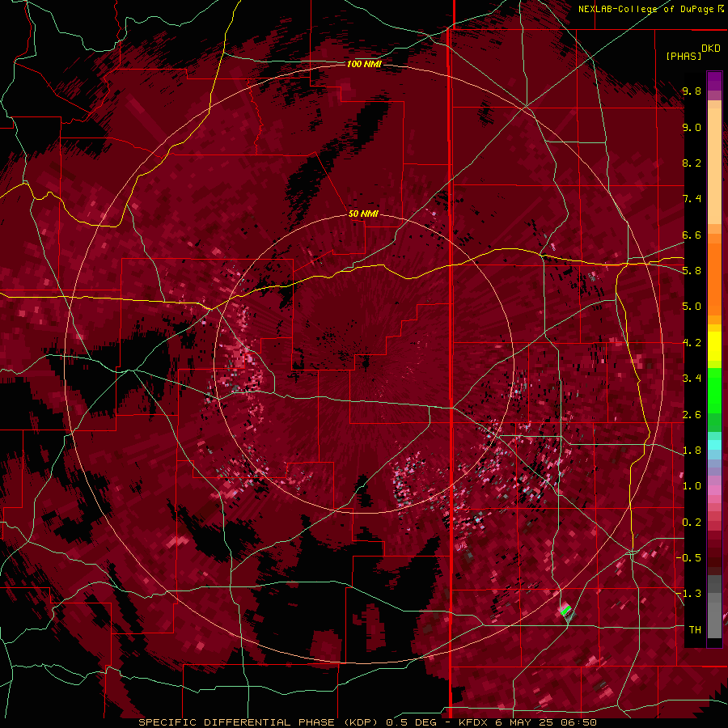
Task: Click the TH threshold label on legend
Action: (695, 630)
